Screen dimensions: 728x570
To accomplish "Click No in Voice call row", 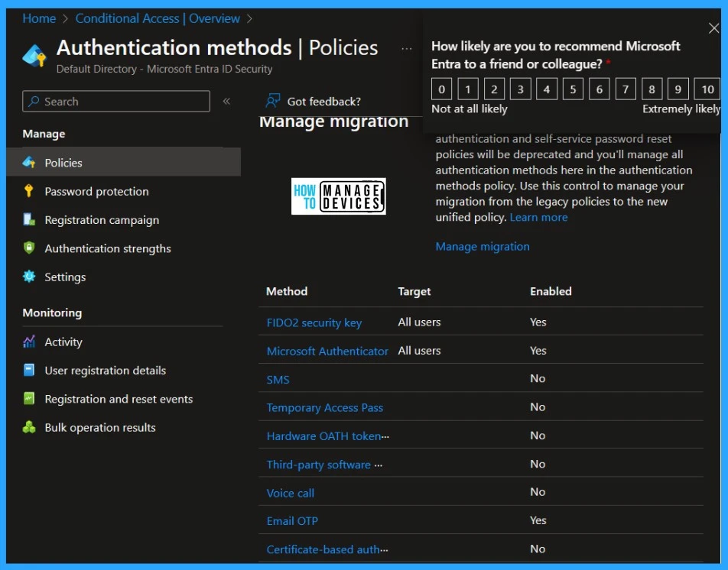I will tap(538, 491).
